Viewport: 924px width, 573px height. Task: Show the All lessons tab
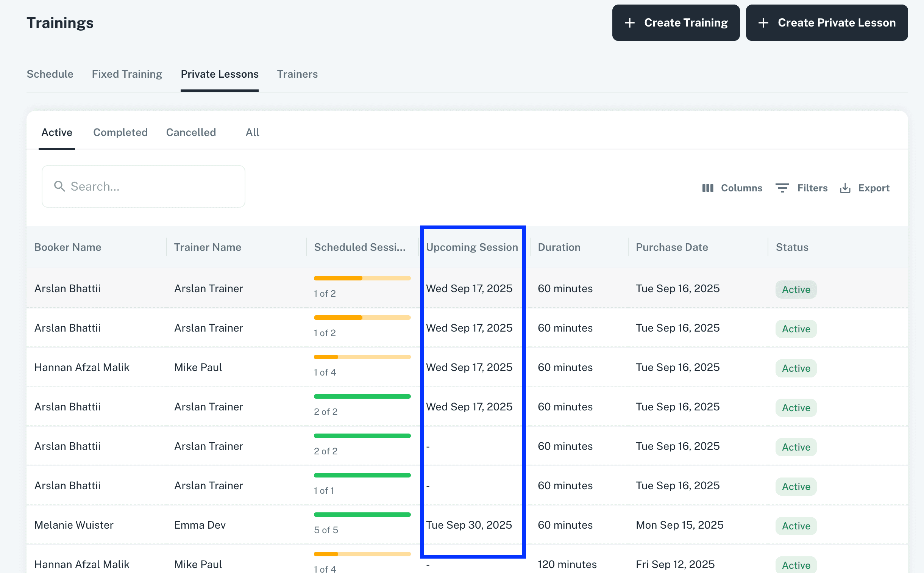252,132
